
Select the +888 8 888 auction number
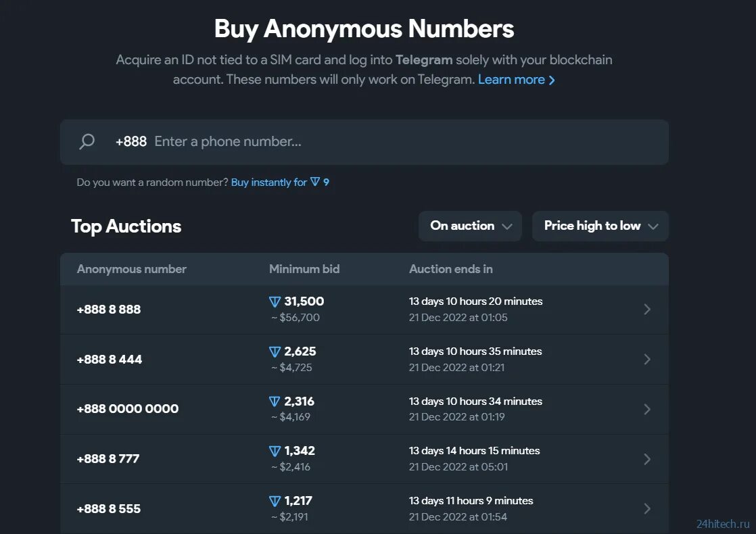coord(109,310)
